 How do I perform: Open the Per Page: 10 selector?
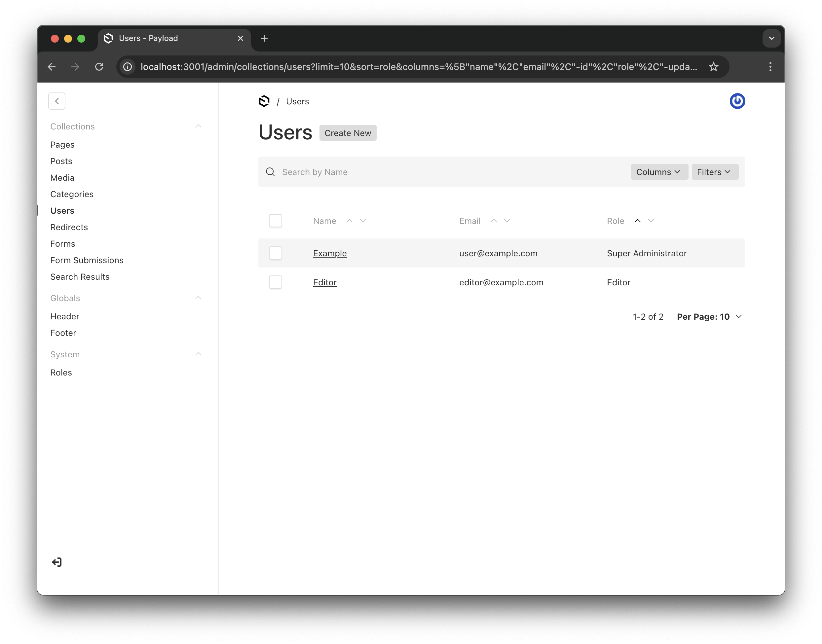pos(709,317)
